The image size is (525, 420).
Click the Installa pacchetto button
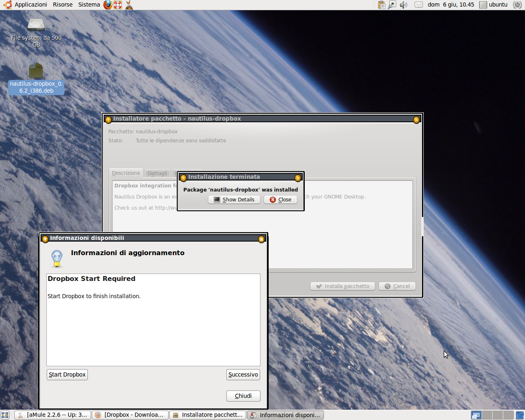click(x=342, y=286)
